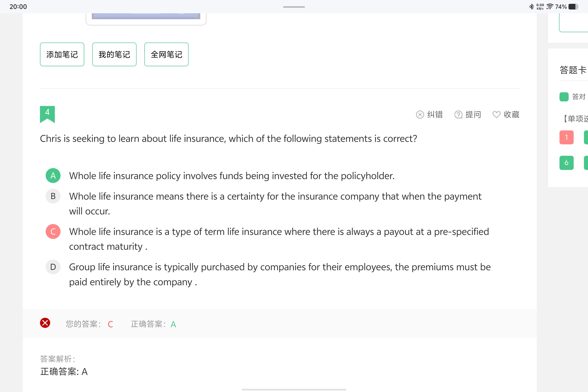
Task: Select answer option A
Action: coord(53,175)
